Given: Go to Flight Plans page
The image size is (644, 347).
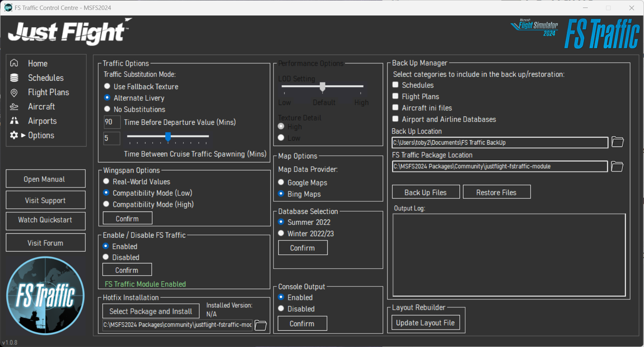Looking at the screenshot, I should coord(48,92).
